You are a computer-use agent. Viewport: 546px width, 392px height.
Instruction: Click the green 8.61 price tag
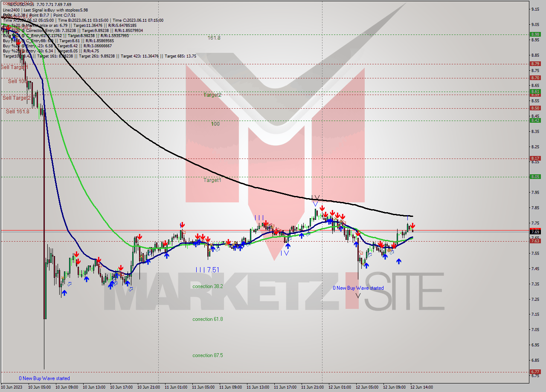535,91
